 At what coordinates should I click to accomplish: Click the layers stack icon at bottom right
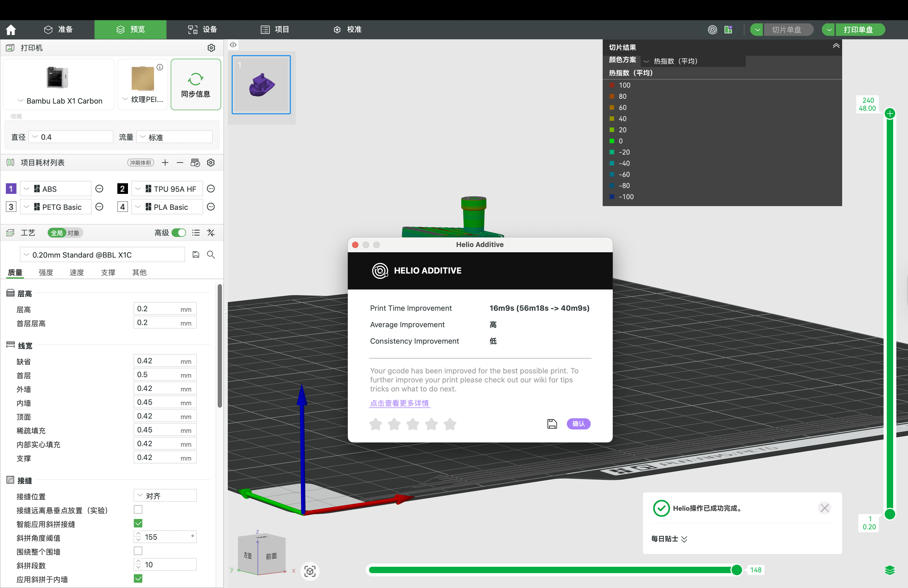(x=889, y=570)
